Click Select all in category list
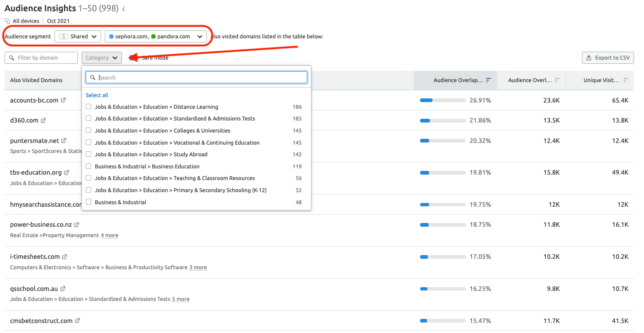Viewport: 644px width, 333px height. pos(97,95)
